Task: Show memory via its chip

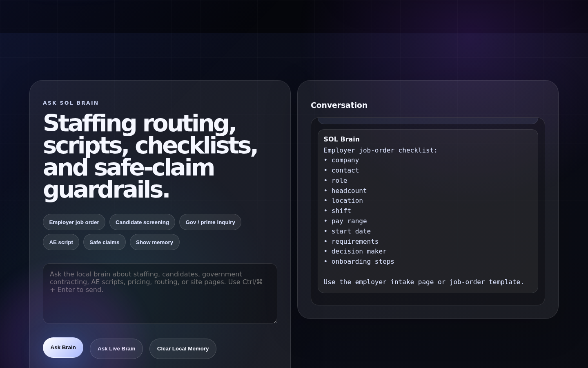Action: click(x=154, y=242)
